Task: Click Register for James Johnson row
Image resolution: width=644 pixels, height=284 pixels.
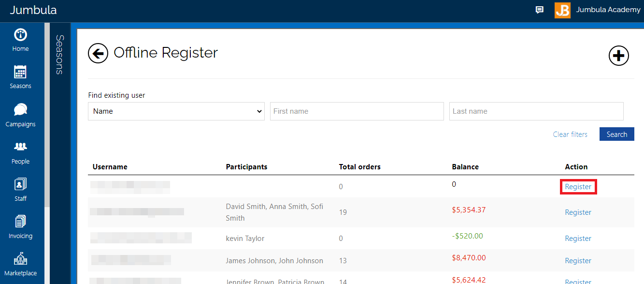Action: click(x=578, y=261)
